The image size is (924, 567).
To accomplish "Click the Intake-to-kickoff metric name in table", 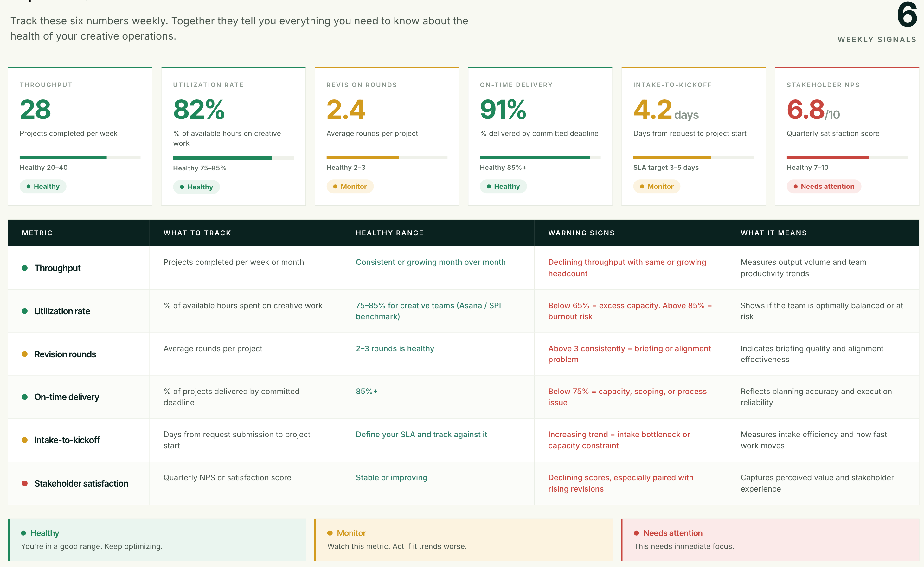I will 67,440.
